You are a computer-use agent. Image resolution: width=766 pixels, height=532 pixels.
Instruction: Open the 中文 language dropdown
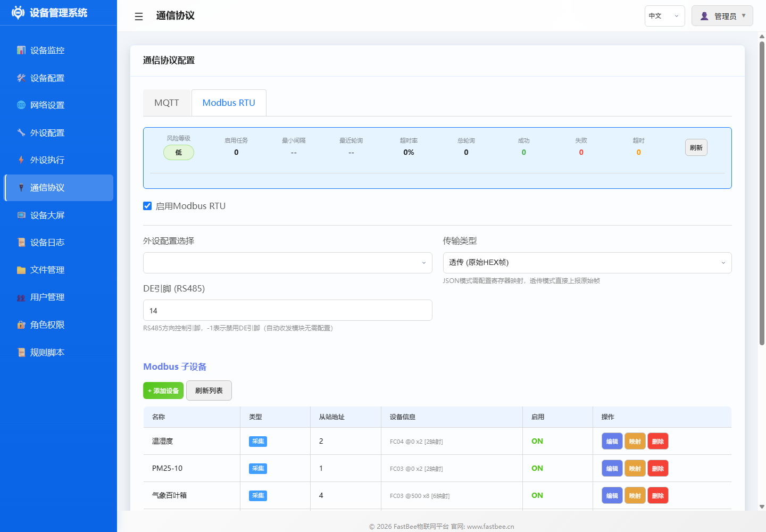664,16
